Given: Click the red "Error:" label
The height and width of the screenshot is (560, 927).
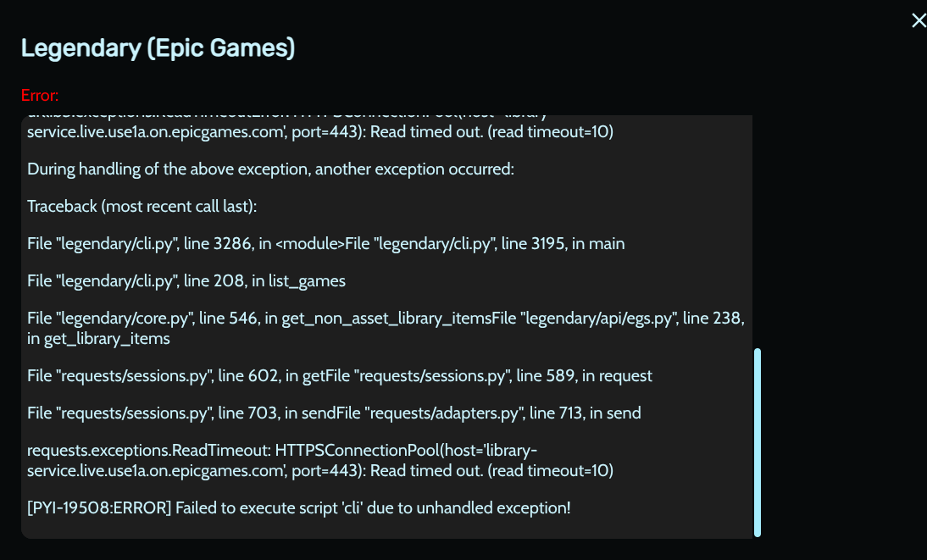Looking at the screenshot, I should click(x=40, y=96).
